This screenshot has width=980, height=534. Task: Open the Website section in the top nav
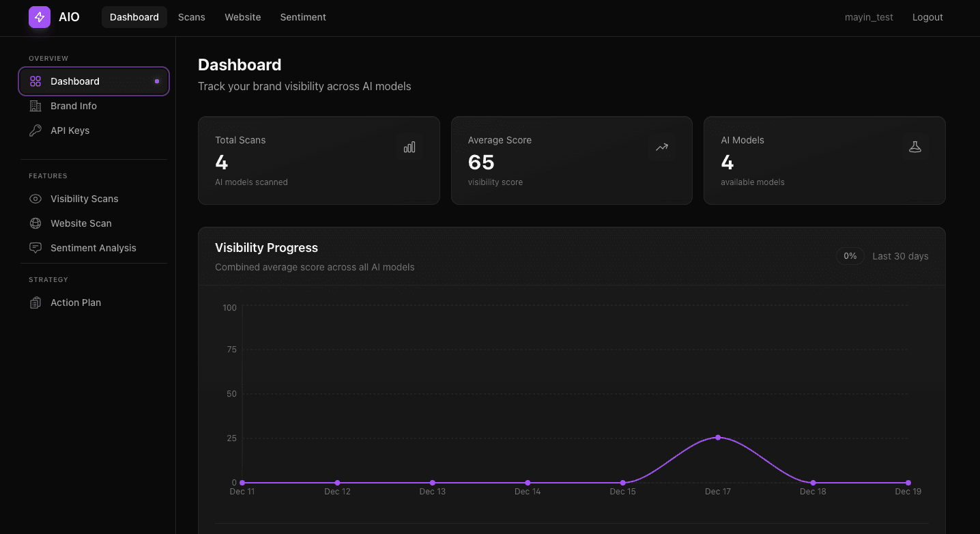pyautogui.click(x=242, y=17)
